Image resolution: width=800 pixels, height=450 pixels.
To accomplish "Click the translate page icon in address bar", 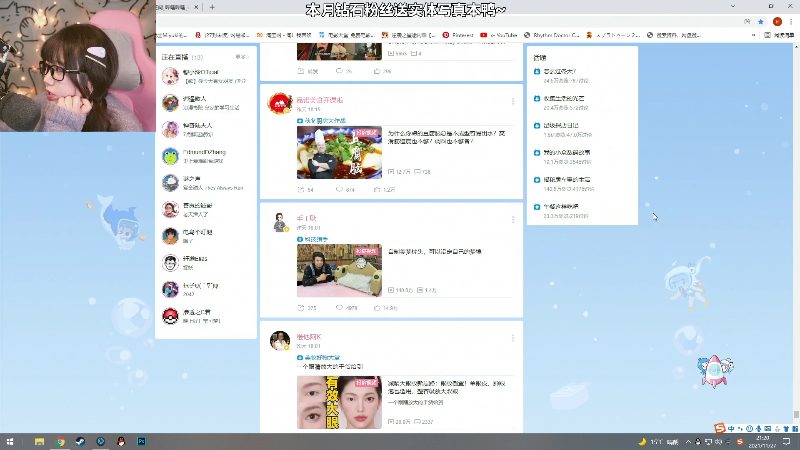I will tap(747, 21).
